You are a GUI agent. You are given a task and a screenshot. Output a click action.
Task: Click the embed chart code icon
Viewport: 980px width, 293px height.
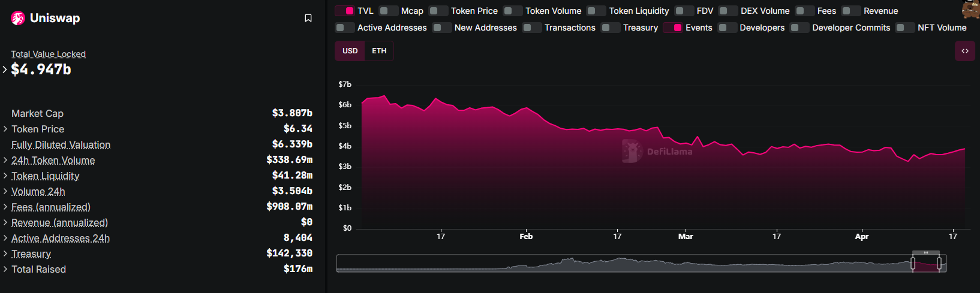coord(964,51)
